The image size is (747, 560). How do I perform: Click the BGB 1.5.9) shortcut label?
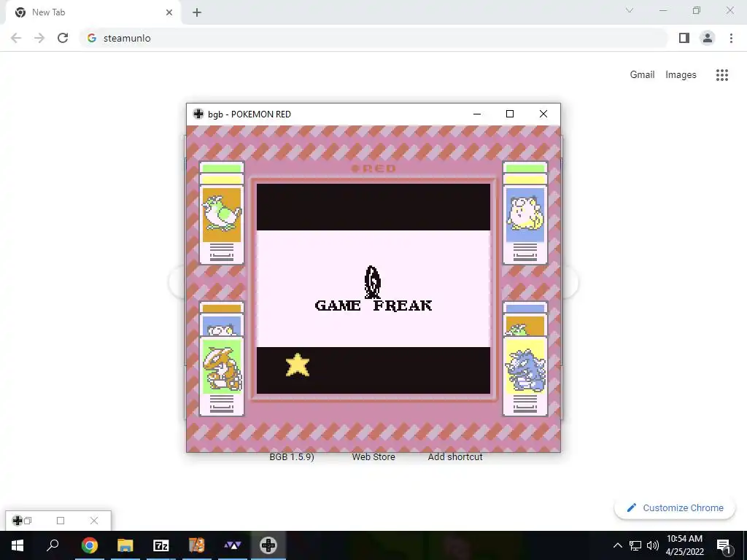[292, 456]
